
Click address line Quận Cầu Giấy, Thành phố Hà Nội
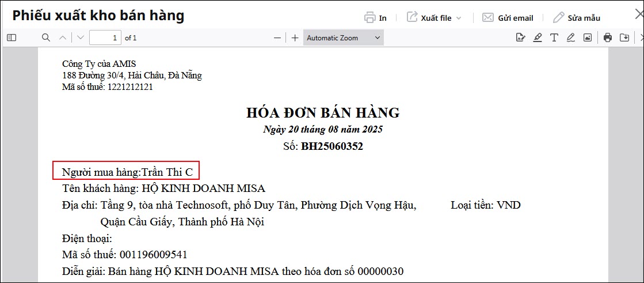tap(182, 222)
